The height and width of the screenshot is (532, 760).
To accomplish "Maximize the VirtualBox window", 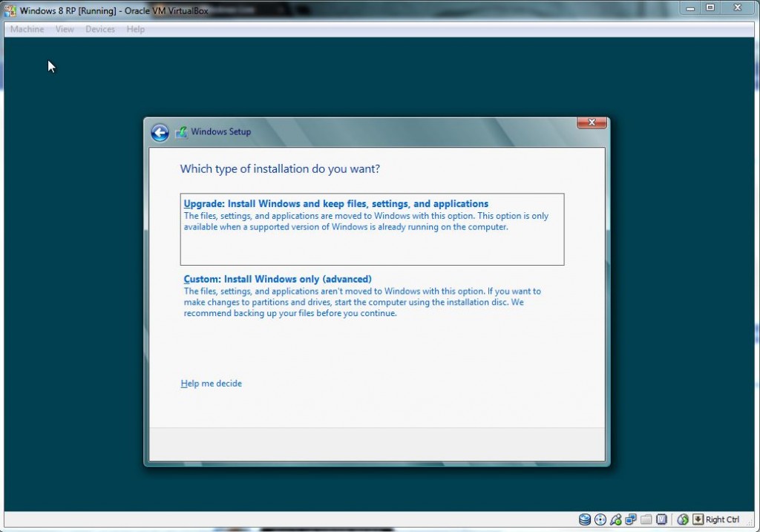I will 710,7.
